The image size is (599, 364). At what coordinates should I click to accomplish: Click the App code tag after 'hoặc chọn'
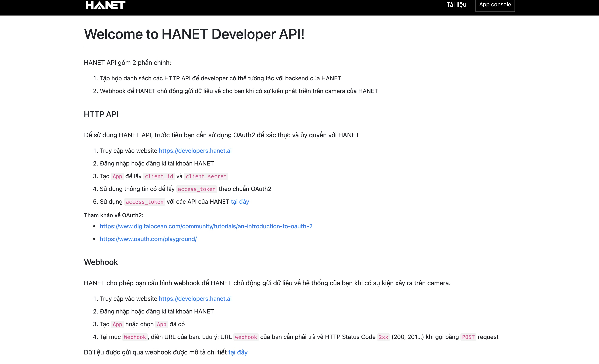tap(161, 324)
